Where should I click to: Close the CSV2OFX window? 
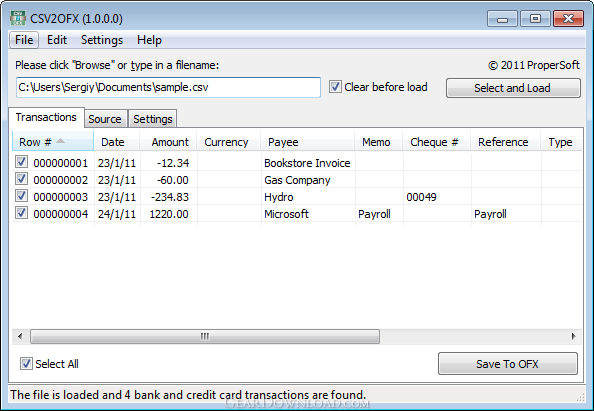pyautogui.click(x=568, y=19)
